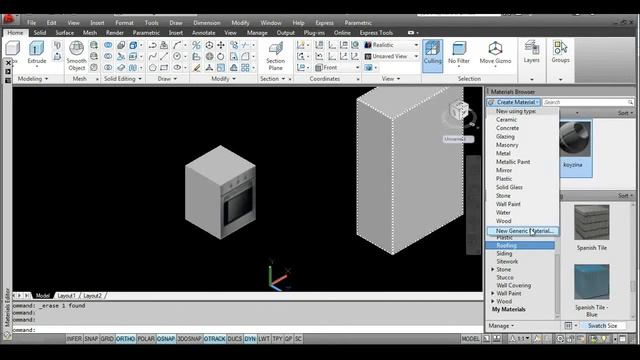This screenshot has height=360, width=640.
Task: Open the Section Plane tool
Action: 276,56
